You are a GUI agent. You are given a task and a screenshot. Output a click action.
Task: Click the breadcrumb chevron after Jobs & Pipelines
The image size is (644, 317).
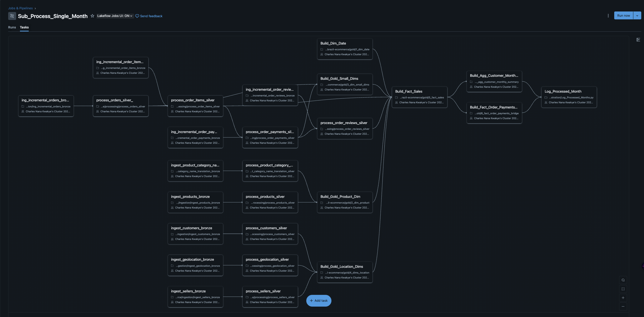click(x=35, y=8)
